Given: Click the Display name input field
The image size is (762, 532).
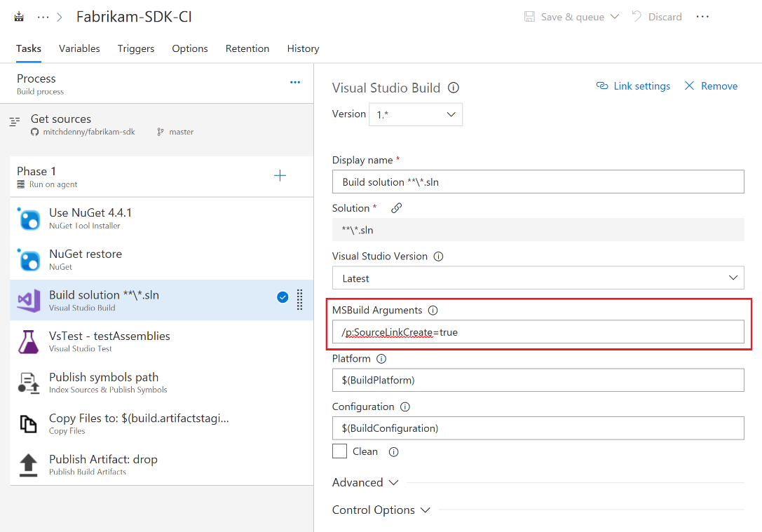Looking at the screenshot, I should click(x=538, y=182).
